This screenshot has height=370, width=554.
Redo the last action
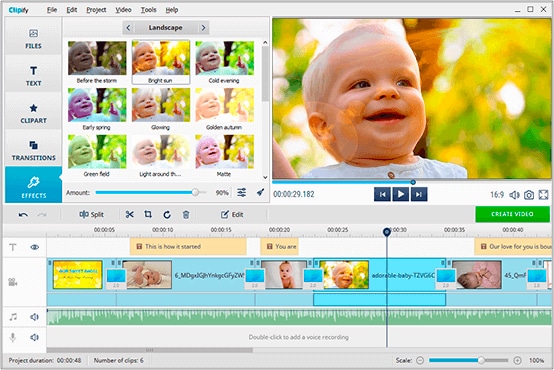[42, 215]
